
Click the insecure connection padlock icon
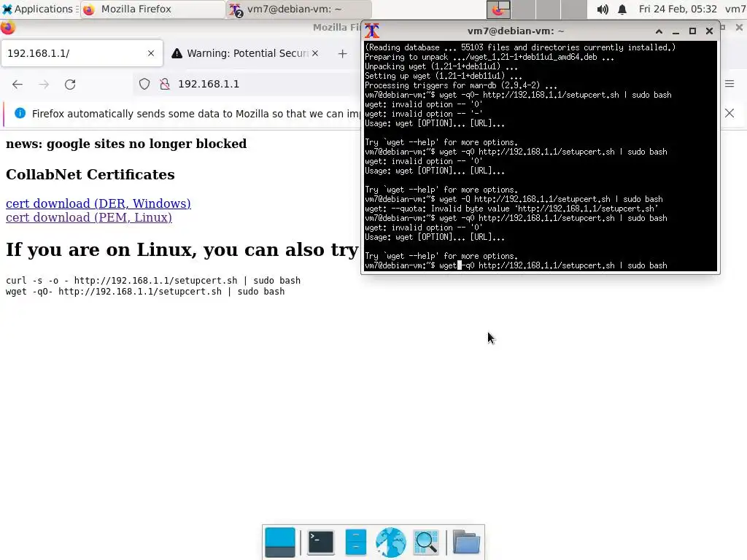point(165,85)
